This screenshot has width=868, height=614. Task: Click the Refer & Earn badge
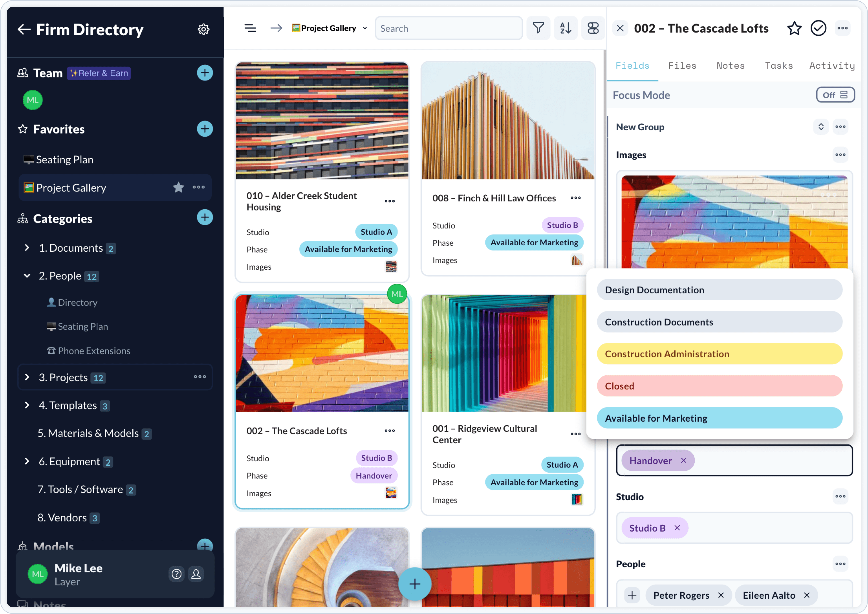pos(99,73)
